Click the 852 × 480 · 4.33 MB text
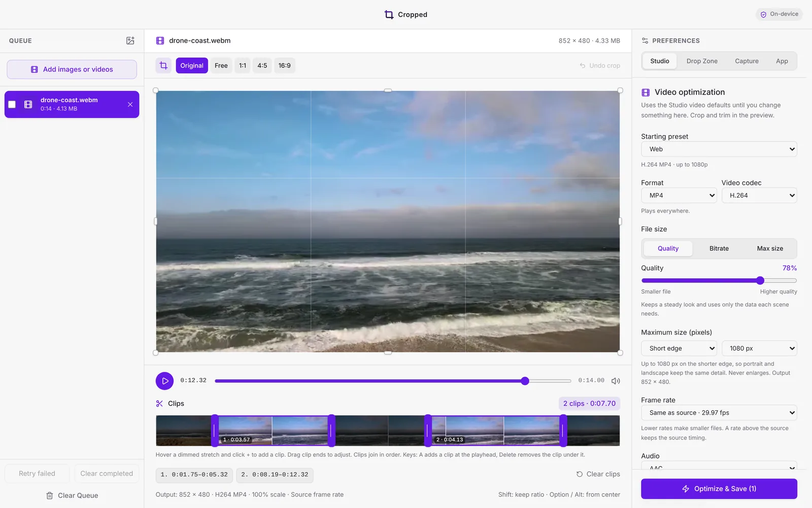This screenshot has width=812, height=508. 589,41
